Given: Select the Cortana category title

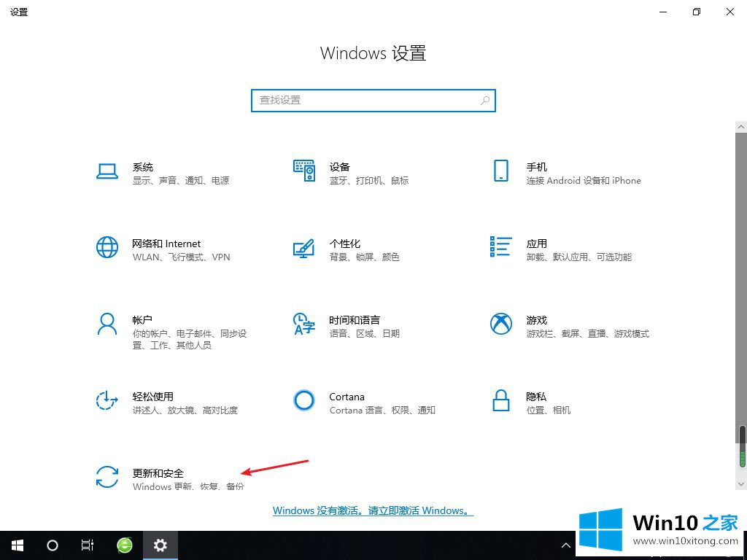Looking at the screenshot, I should point(347,397).
